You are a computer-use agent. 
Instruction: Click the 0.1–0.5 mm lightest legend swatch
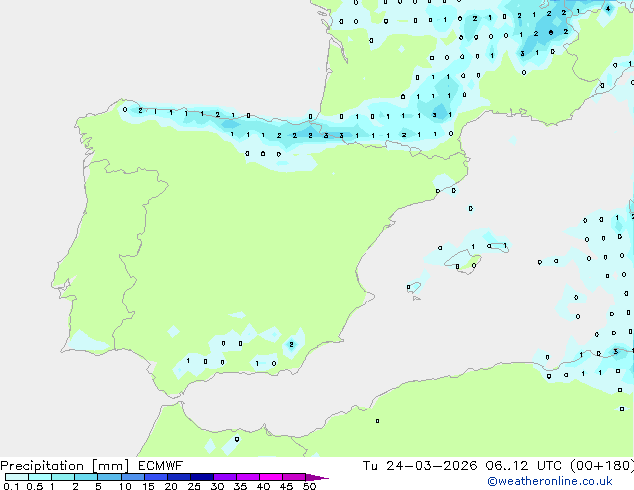tap(17, 477)
